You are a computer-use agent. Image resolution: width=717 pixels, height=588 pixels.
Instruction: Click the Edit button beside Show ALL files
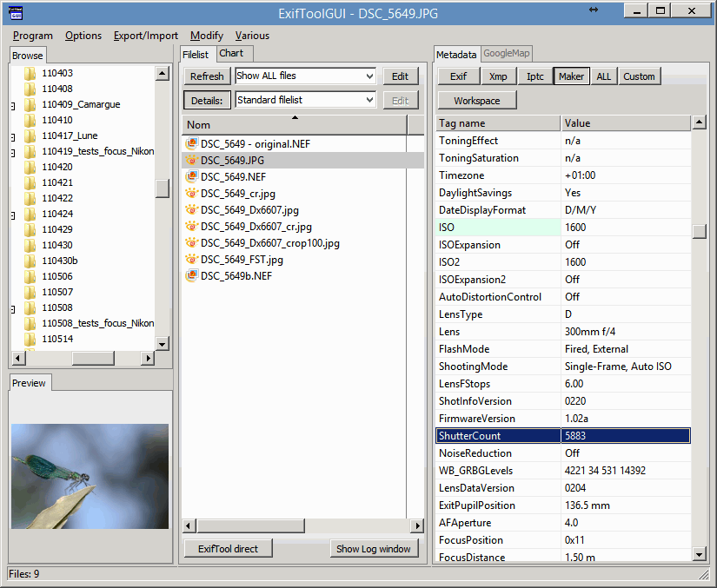(400, 76)
